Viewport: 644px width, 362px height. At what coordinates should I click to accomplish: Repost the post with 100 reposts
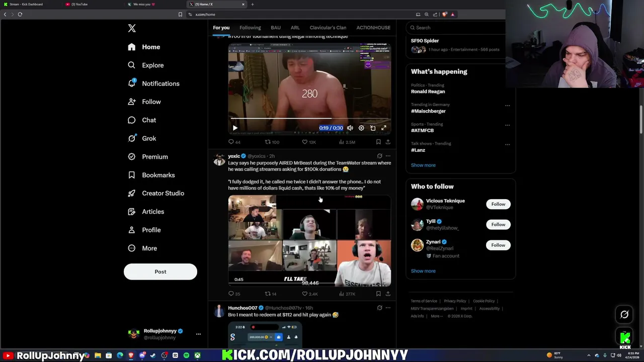coord(272,142)
